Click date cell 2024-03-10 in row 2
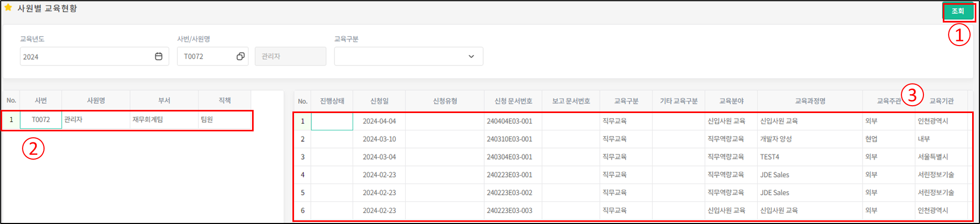 coord(379,139)
